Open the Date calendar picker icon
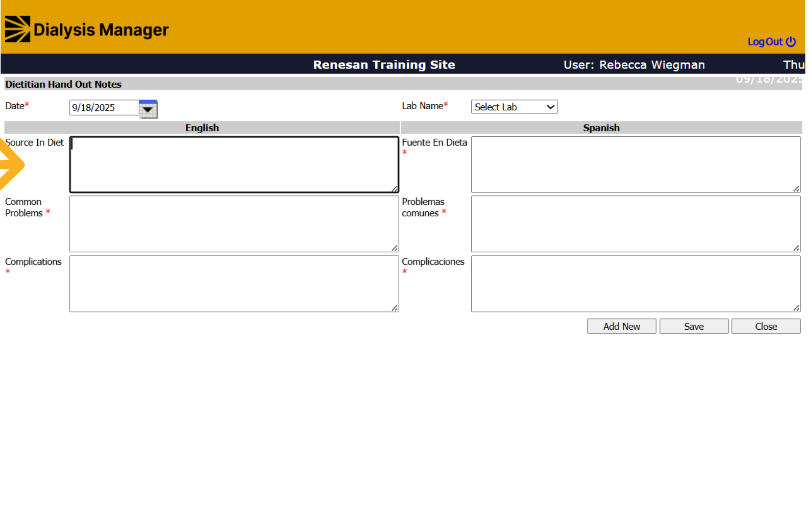The width and height of the screenshot is (812, 514). coord(148,109)
